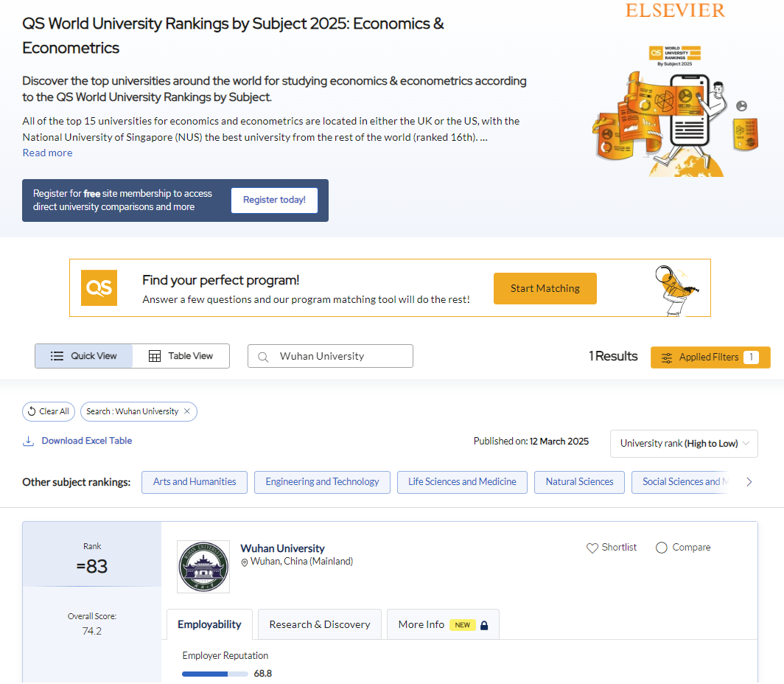Open the locked More Info tab
This screenshot has height=684, width=784.
tap(443, 624)
